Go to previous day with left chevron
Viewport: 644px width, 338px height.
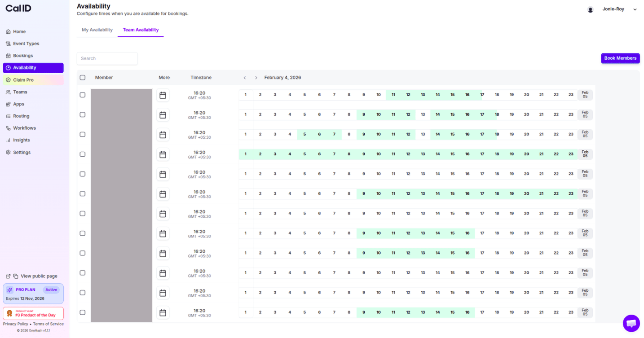245,78
